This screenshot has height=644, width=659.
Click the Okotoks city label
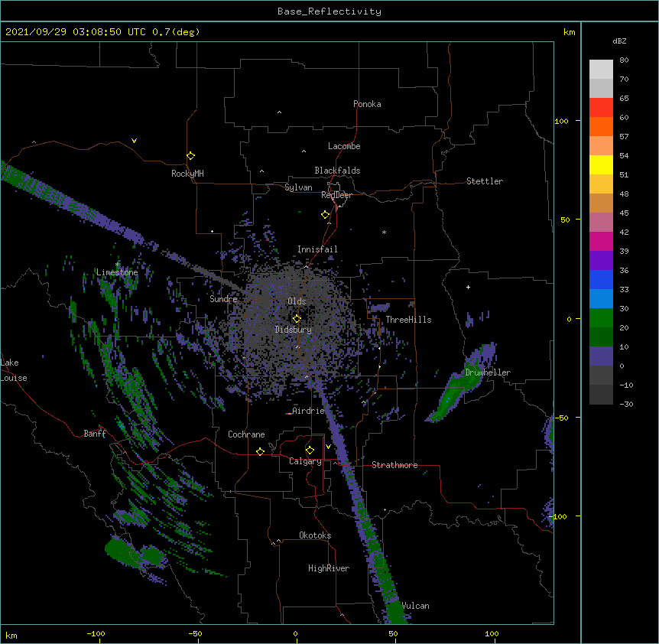(x=315, y=535)
